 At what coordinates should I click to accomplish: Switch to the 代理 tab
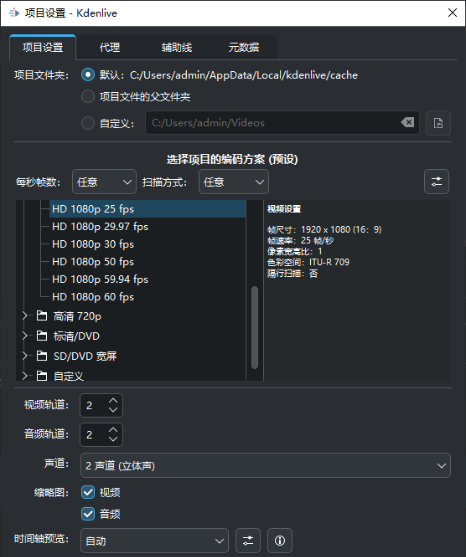(110, 47)
